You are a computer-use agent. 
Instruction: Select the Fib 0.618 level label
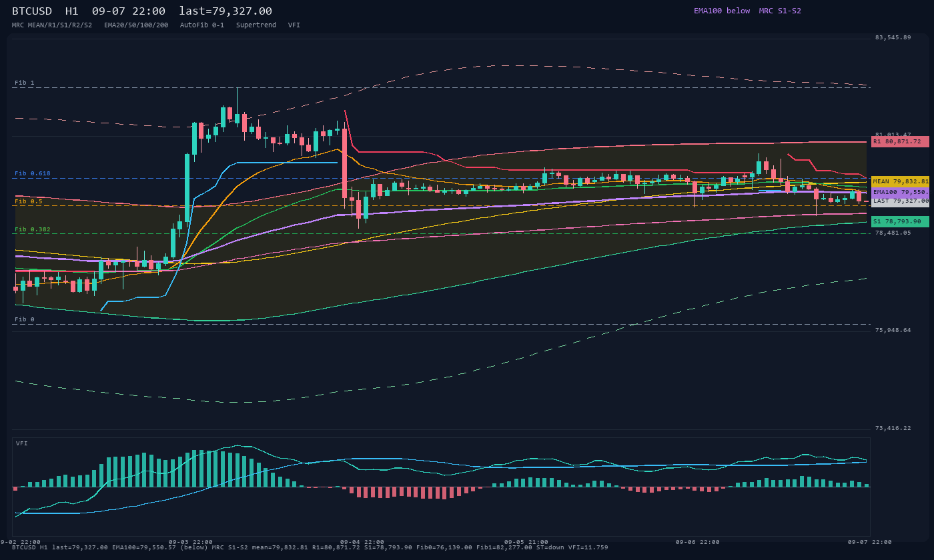point(33,173)
